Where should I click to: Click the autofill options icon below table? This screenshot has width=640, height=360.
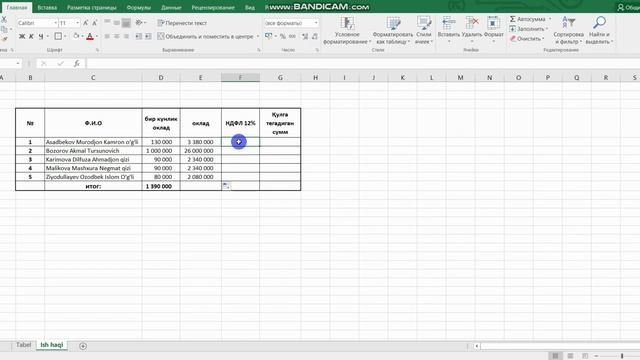226,186
